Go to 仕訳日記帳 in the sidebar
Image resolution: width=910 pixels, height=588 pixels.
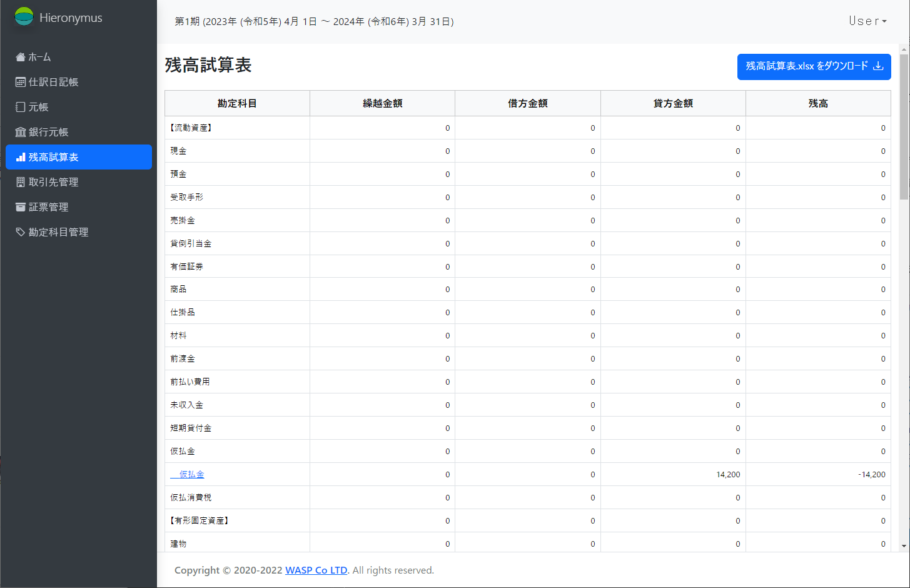click(x=79, y=82)
